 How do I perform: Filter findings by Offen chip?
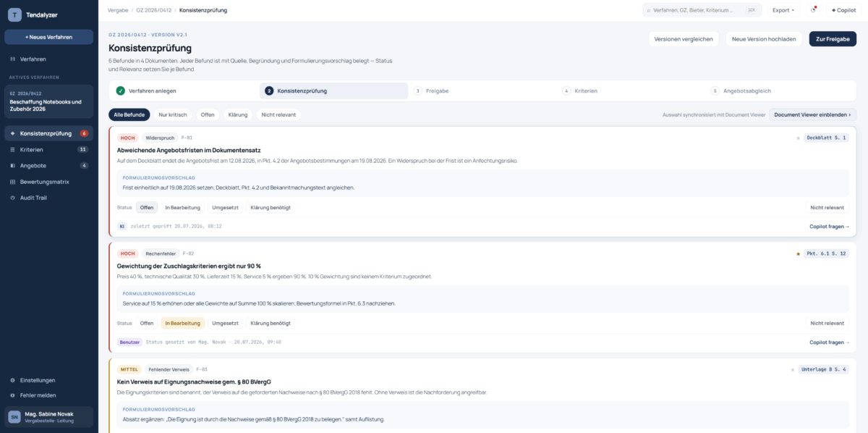[208, 114]
